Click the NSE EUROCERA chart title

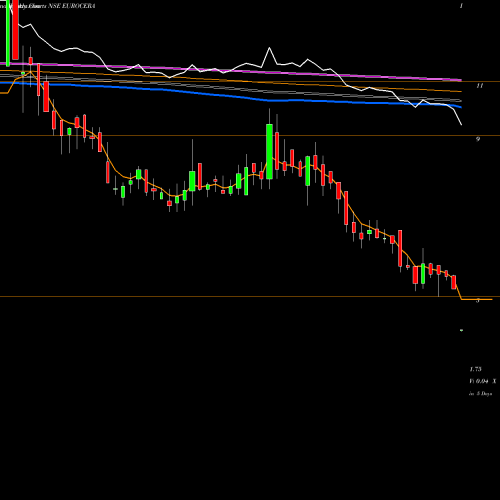tap(72, 6)
